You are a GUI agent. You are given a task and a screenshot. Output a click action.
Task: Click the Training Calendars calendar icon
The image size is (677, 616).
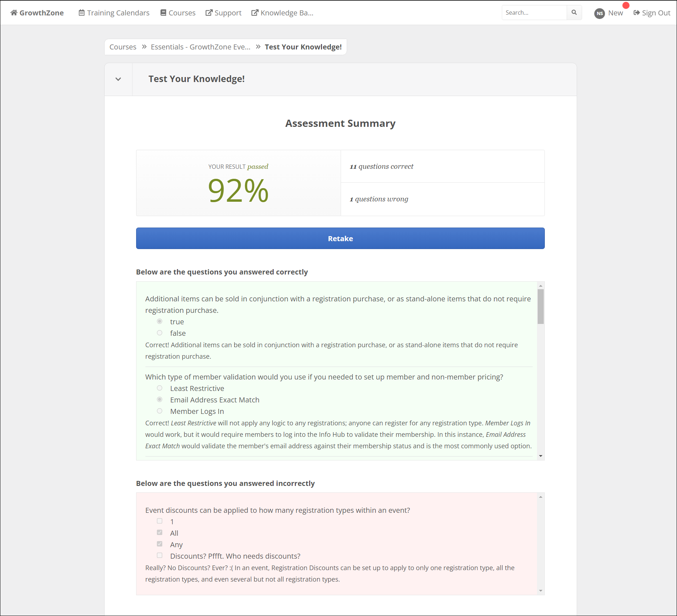82,13
